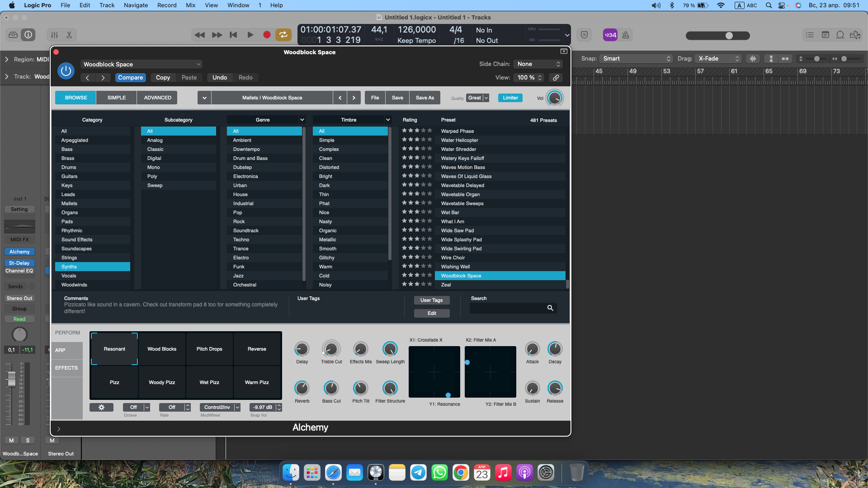Click the Fast Forward transport button
The image size is (868, 488).
217,35
